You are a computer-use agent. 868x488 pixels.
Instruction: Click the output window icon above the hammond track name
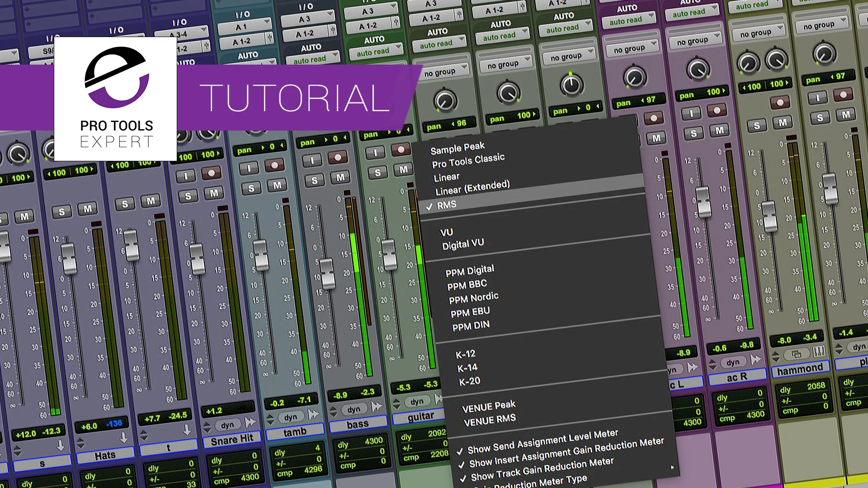797,354
